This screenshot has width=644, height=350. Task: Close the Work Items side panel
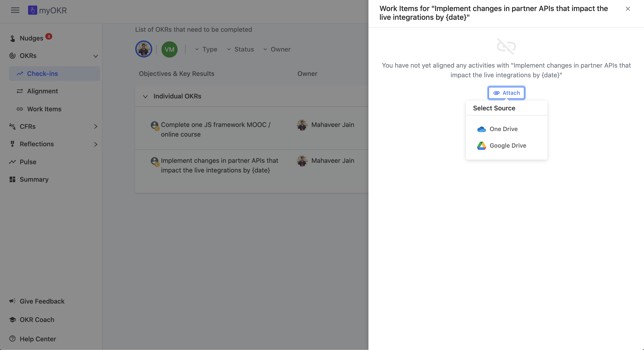coord(628,9)
